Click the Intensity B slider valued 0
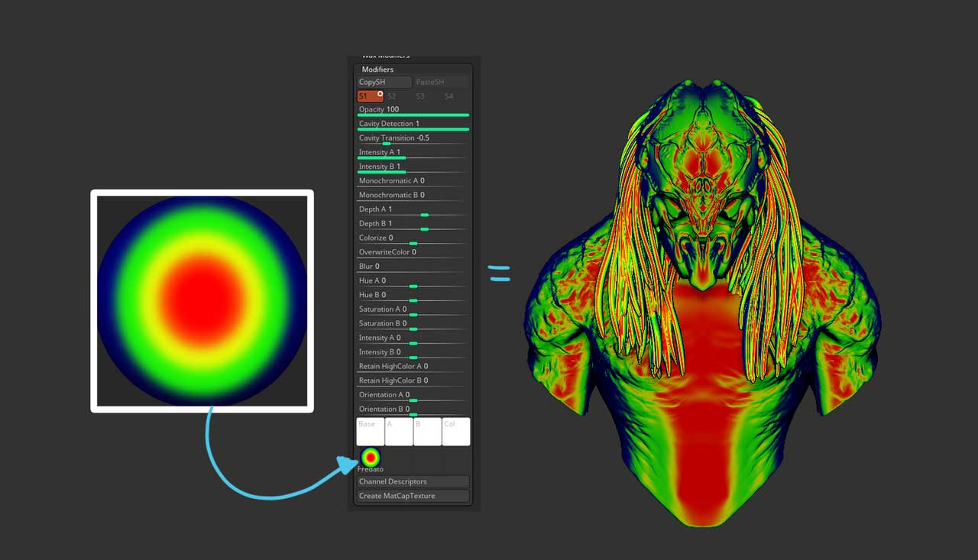 413,353
